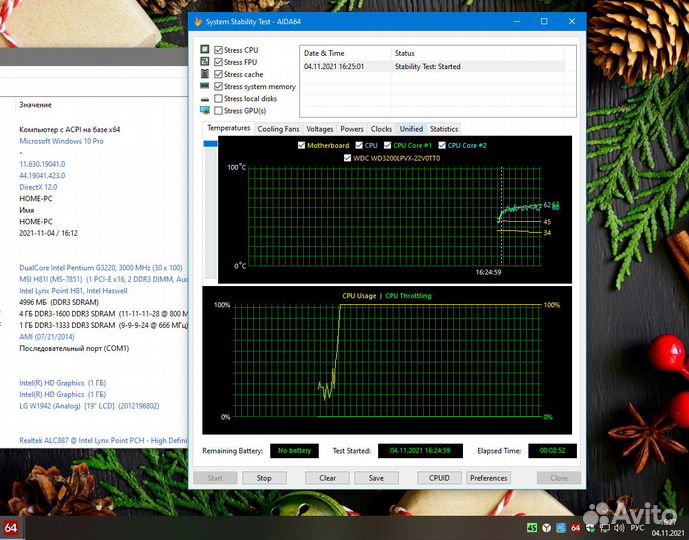This screenshot has width=689, height=540.
Task: Open Windows Security shield tray icon
Action: (x=590, y=528)
